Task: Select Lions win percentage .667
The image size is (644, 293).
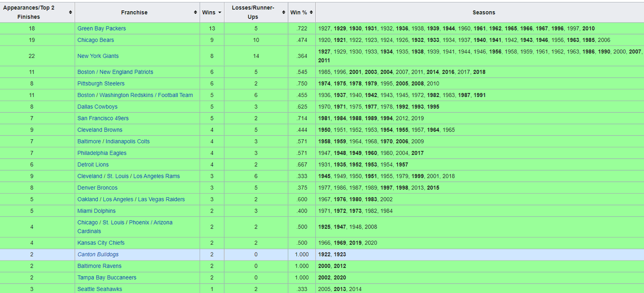Action: pyautogui.click(x=302, y=165)
